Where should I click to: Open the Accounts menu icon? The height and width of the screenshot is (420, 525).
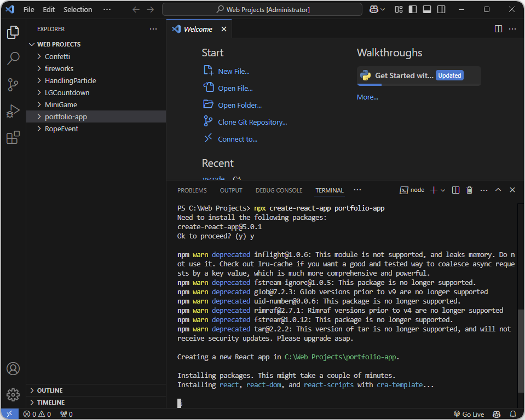(x=13, y=369)
